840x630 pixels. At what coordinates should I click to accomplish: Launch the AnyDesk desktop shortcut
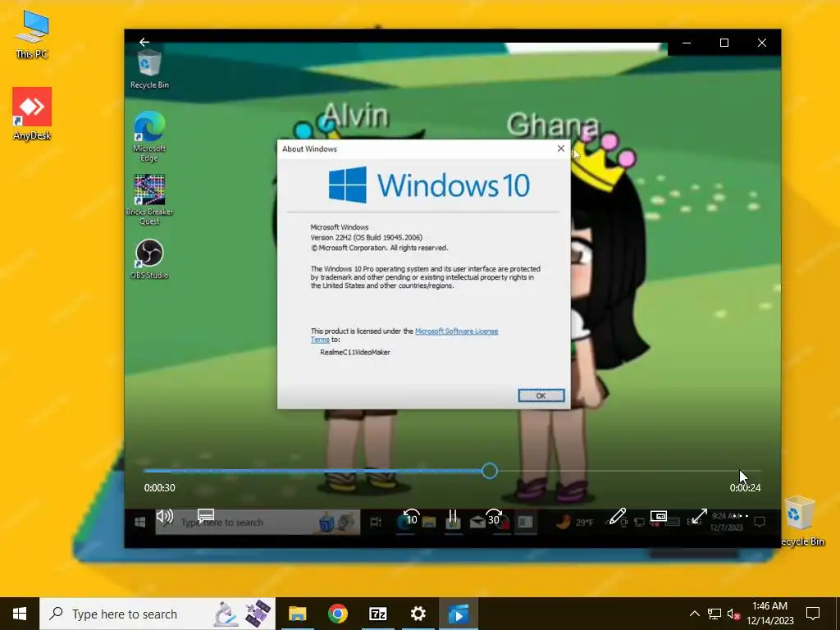coord(32,113)
